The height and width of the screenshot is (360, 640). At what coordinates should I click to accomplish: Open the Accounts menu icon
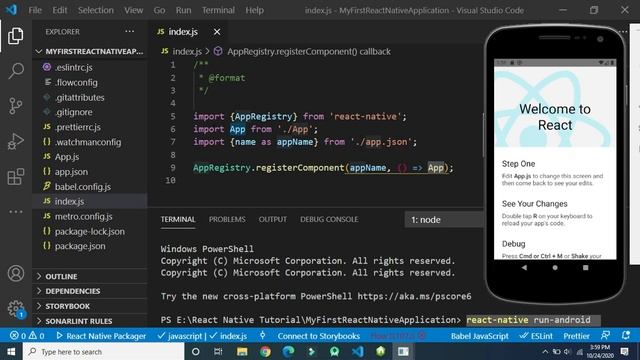(x=16, y=273)
